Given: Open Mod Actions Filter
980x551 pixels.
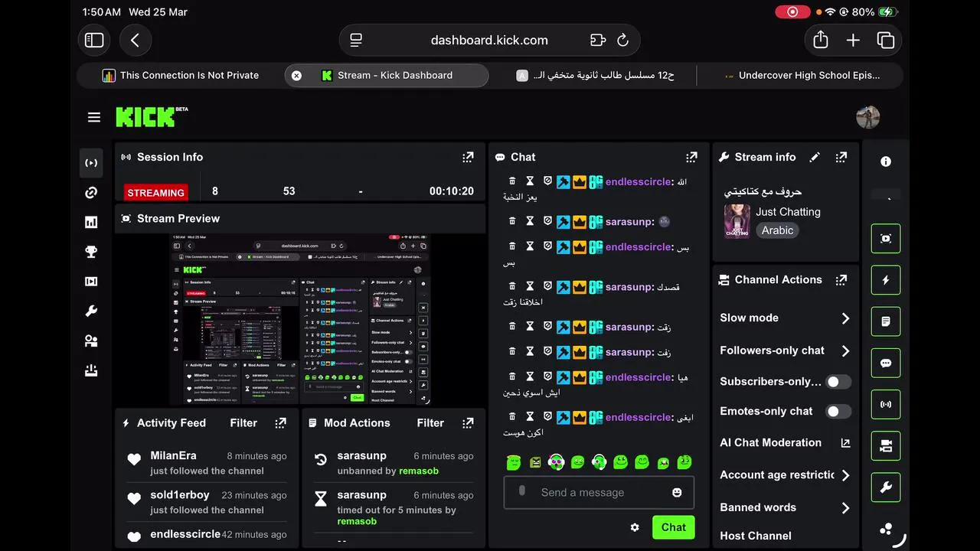Looking at the screenshot, I should (430, 422).
